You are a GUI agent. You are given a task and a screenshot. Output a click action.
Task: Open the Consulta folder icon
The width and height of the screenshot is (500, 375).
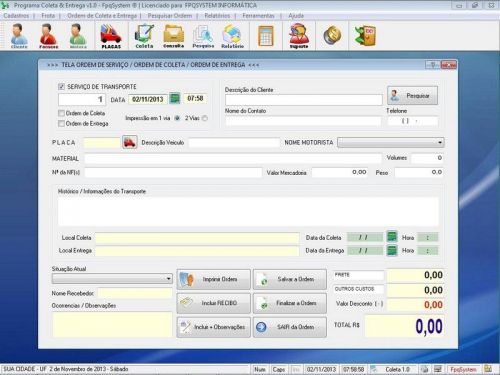coord(174,36)
